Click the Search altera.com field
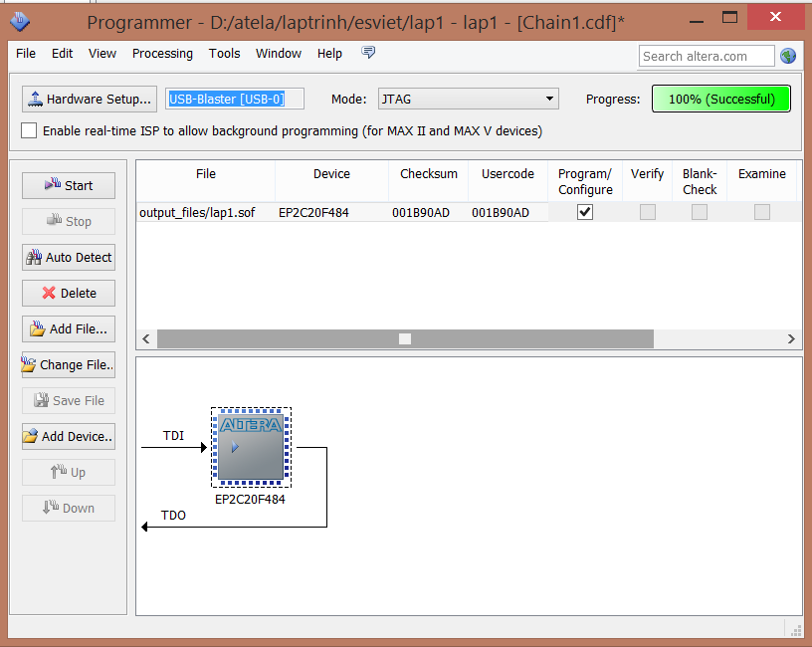The height and width of the screenshot is (647, 812). click(707, 56)
